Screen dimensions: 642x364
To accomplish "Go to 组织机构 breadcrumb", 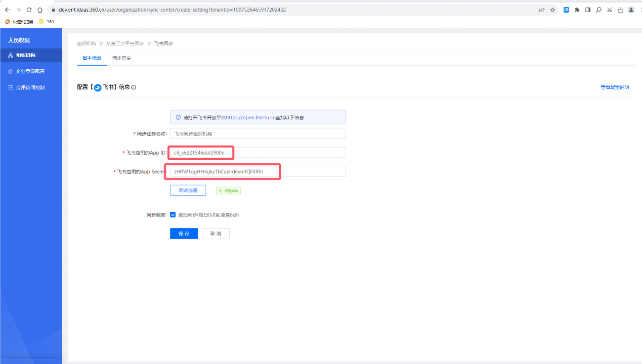I will pyautogui.click(x=87, y=44).
